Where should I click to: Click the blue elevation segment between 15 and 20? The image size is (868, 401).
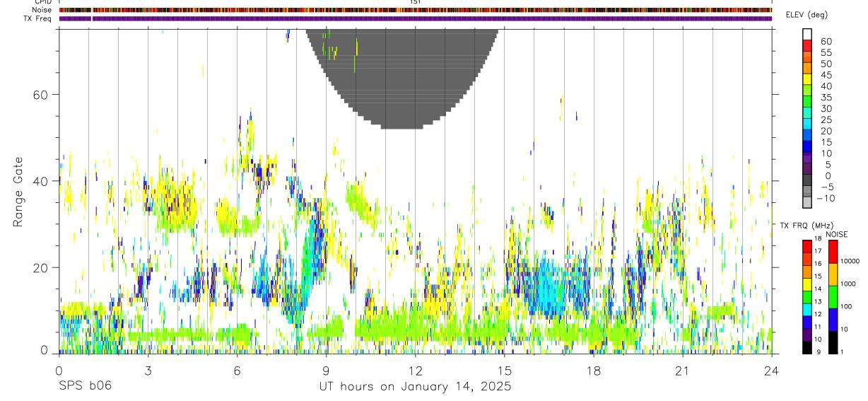coord(807,135)
